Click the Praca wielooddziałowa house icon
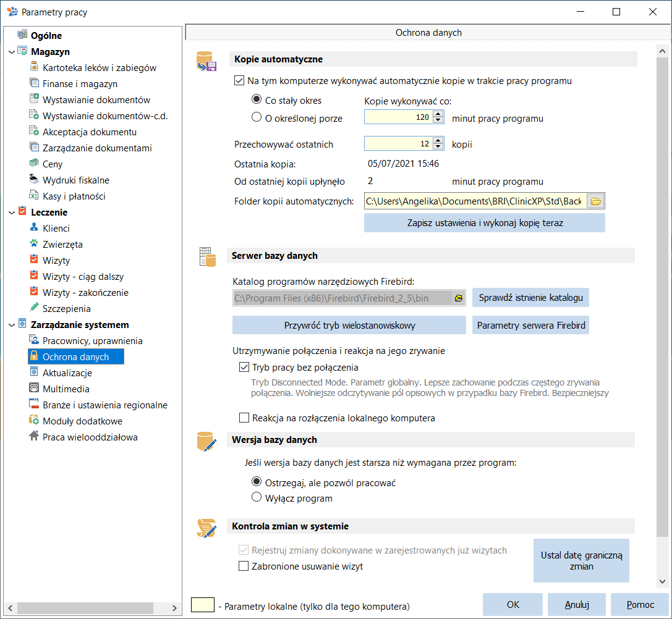The image size is (672, 619). point(34,436)
